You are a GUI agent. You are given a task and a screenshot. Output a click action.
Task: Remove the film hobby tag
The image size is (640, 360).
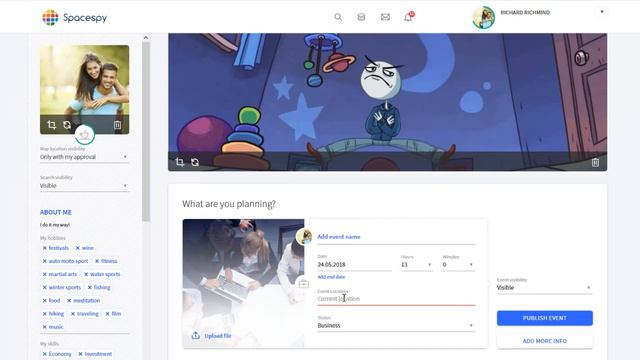(x=107, y=314)
